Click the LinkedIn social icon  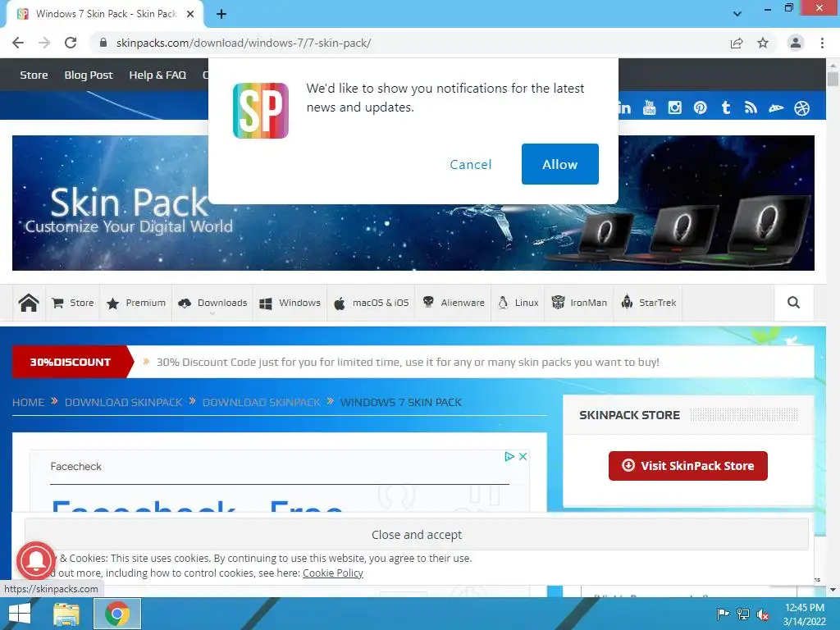pyautogui.click(x=624, y=108)
